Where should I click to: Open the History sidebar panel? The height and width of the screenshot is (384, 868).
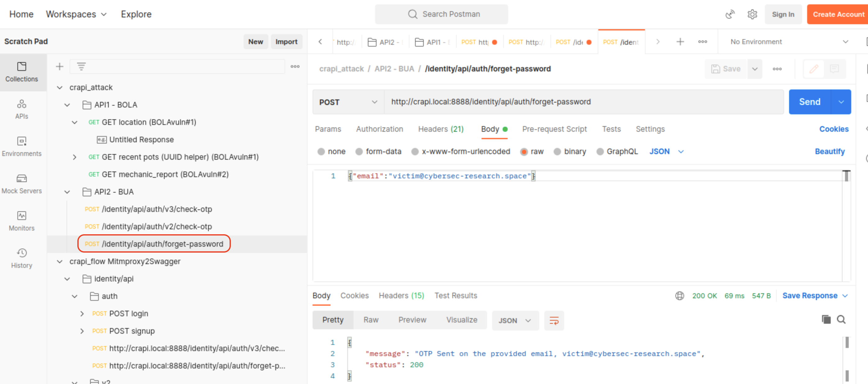click(21, 258)
